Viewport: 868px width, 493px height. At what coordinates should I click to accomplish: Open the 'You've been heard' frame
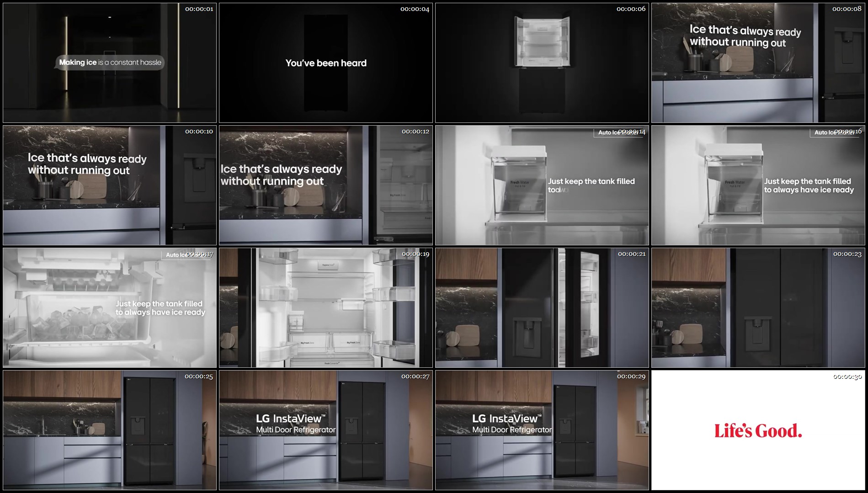326,63
